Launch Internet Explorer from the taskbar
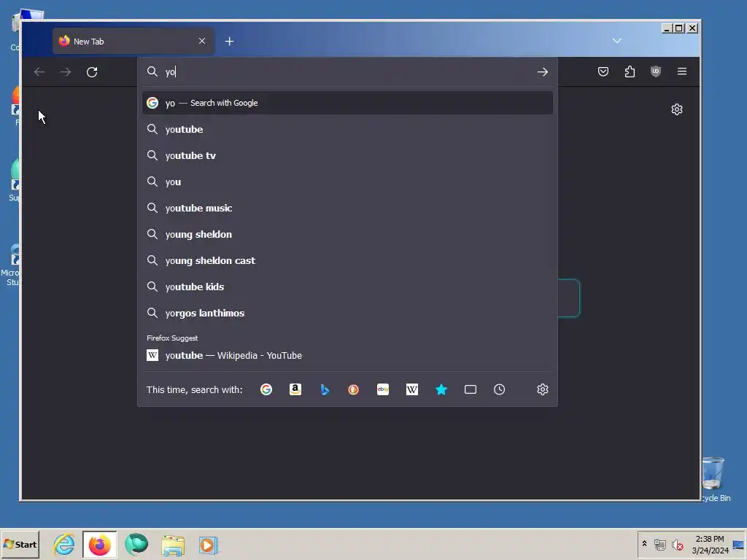747x560 pixels. (64, 545)
